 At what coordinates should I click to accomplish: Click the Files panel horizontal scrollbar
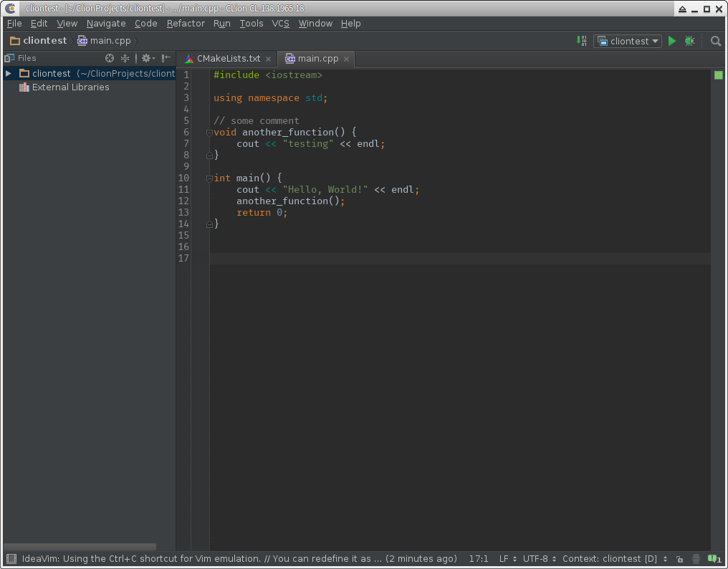pos(80,547)
